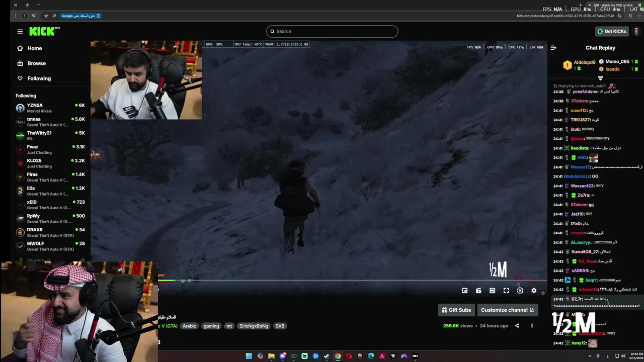Open video player settings gear

[534, 291]
